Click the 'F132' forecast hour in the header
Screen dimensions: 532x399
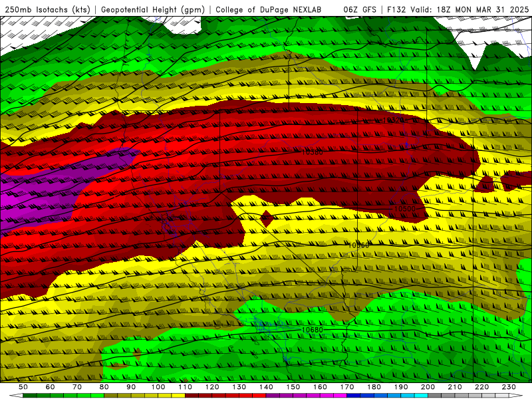(x=396, y=9)
